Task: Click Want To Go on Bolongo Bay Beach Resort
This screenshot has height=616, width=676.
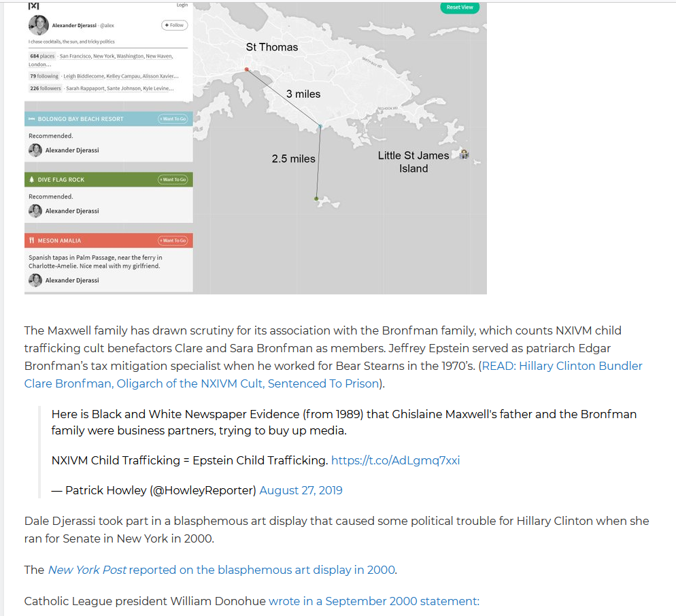Action: click(x=173, y=119)
